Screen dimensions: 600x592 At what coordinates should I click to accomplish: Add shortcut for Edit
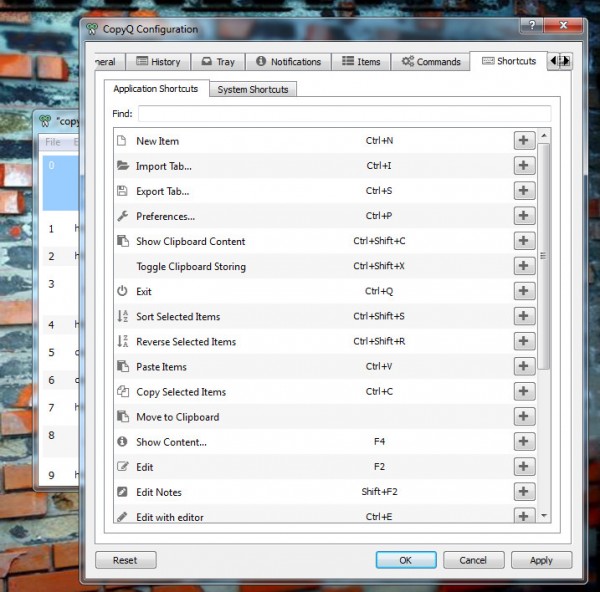pyautogui.click(x=524, y=466)
